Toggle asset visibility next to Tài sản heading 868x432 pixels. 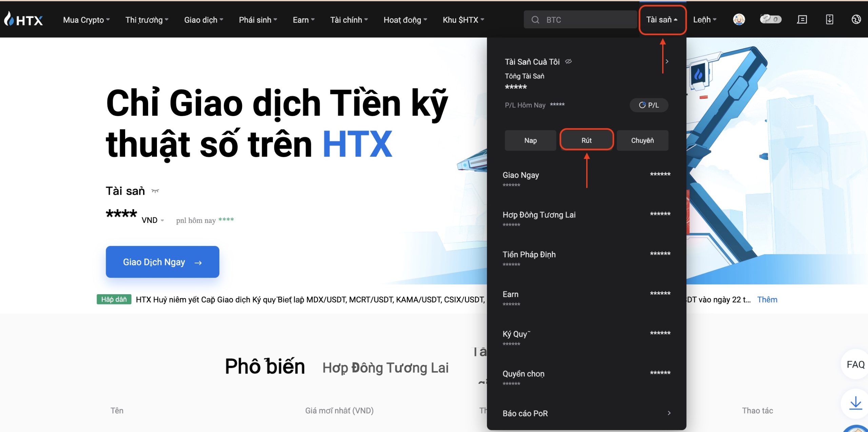pyautogui.click(x=155, y=191)
